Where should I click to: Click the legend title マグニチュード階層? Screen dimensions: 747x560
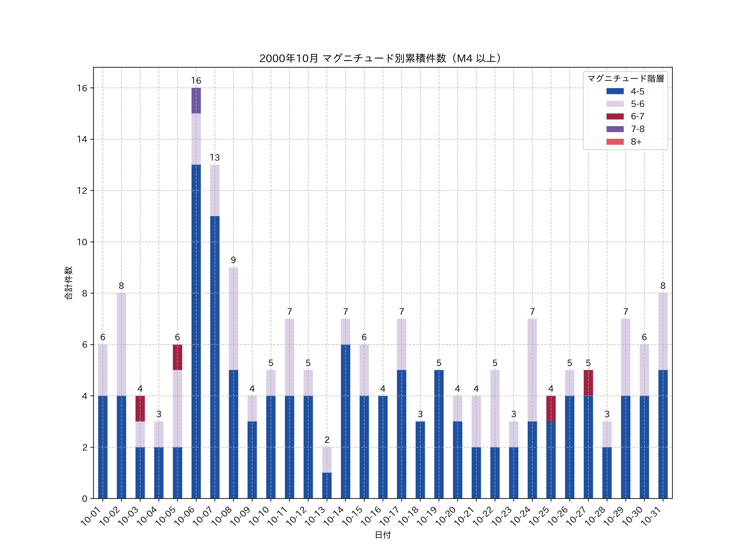(x=625, y=79)
